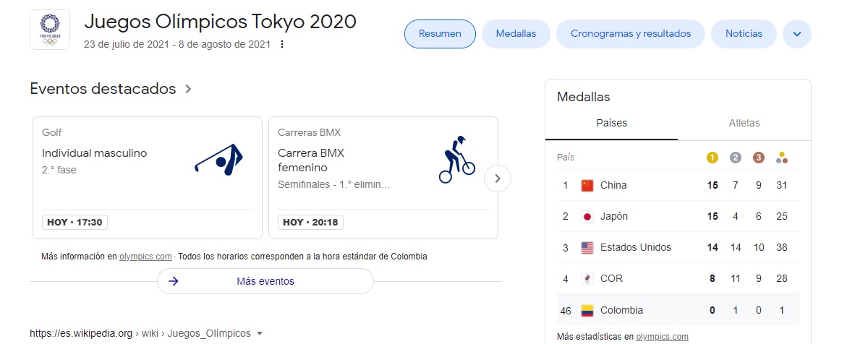This screenshot has width=868, height=344.
Task: Click the gold medal column icon
Action: [712, 158]
